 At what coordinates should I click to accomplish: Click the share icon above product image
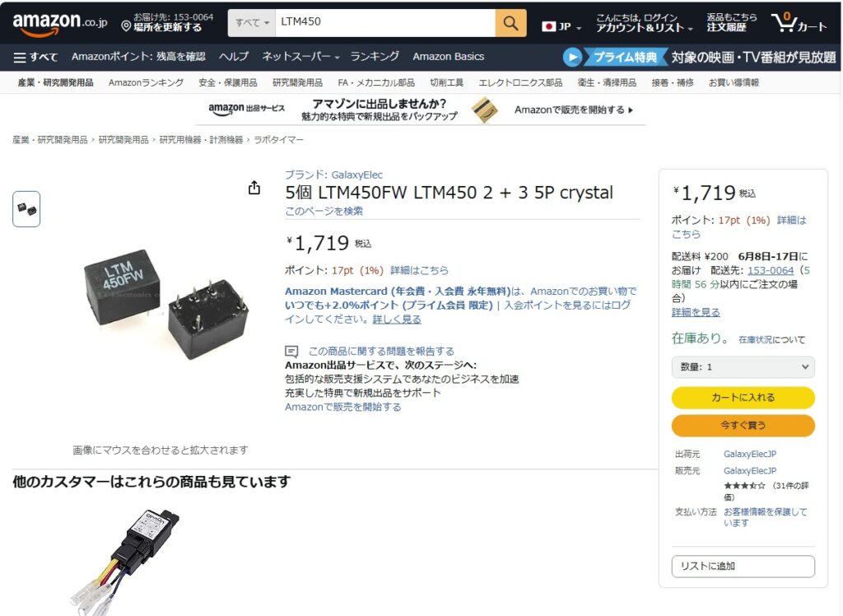[x=254, y=187]
